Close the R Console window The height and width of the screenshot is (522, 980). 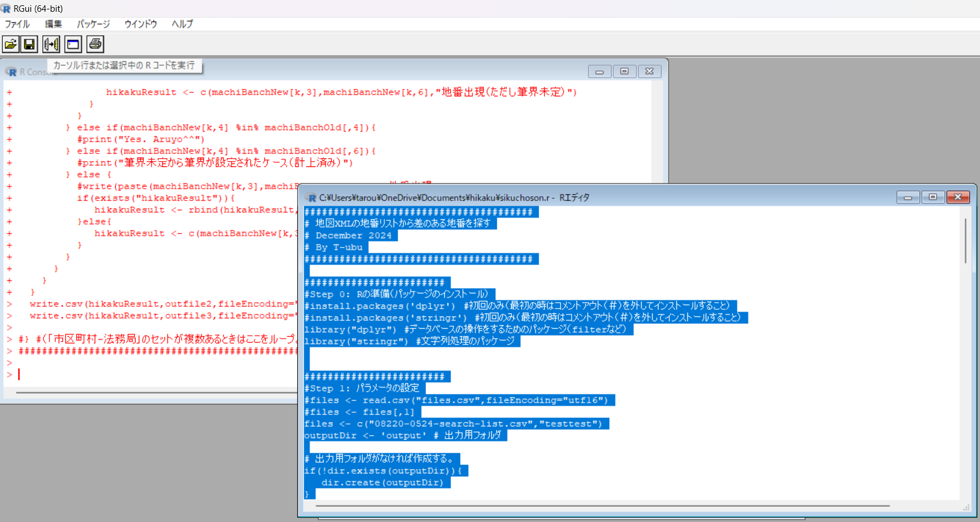[x=649, y=72]
